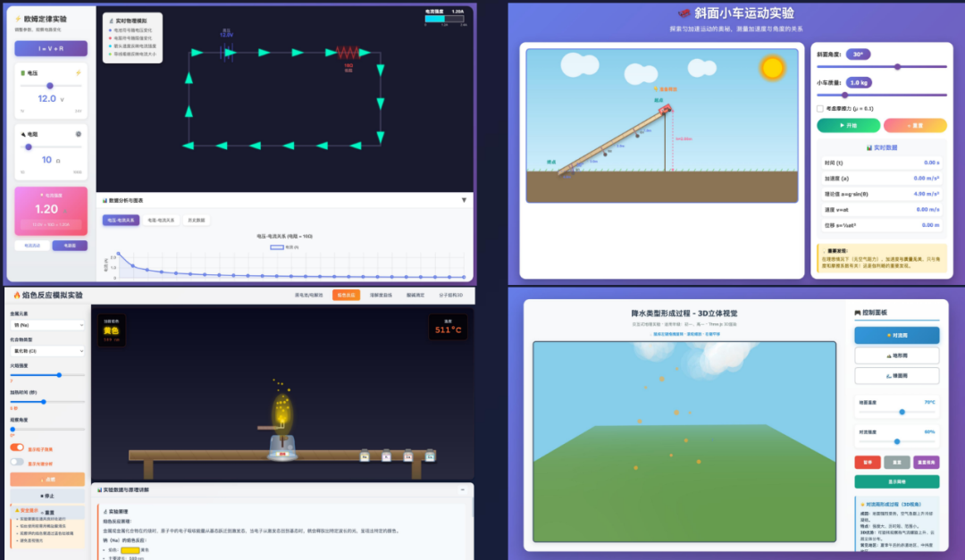965x560 pixels.
Task: Click the car icon in 斜面小车运动实验 title
Action: coord(684,13)
